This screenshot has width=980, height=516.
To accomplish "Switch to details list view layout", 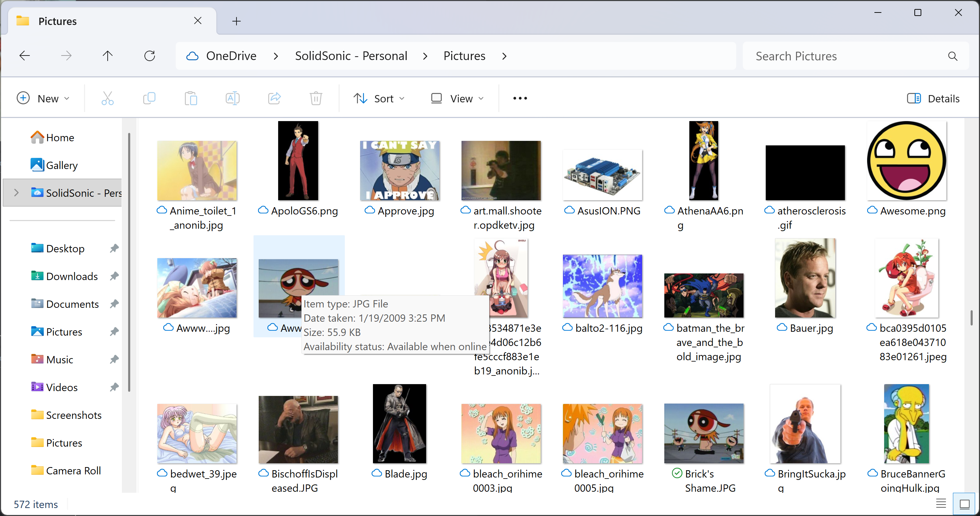I will click(941, 504).
